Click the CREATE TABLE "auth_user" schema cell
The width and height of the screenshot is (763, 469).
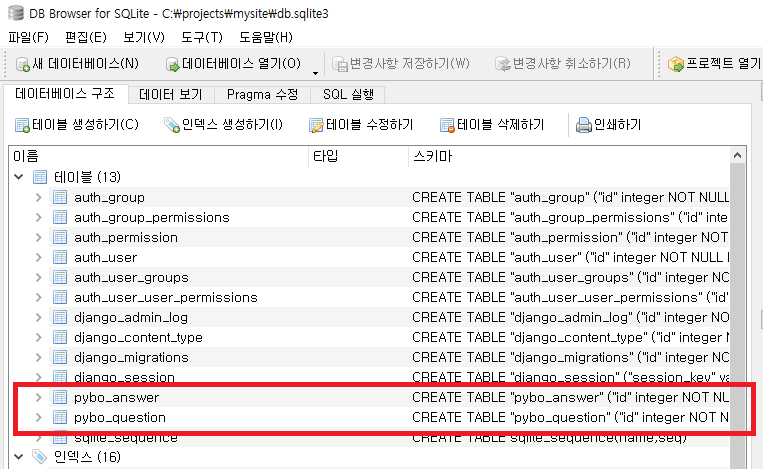(570, 257)
